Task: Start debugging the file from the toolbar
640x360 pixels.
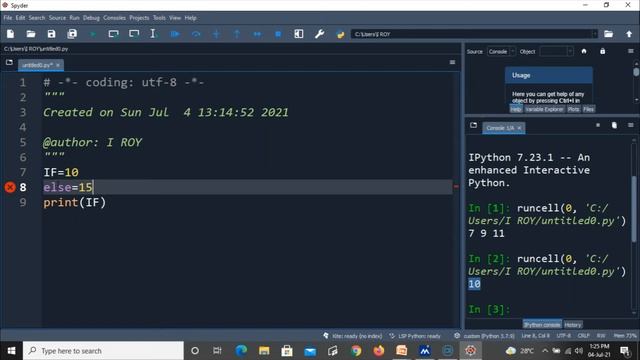Action: click(175, 34)
